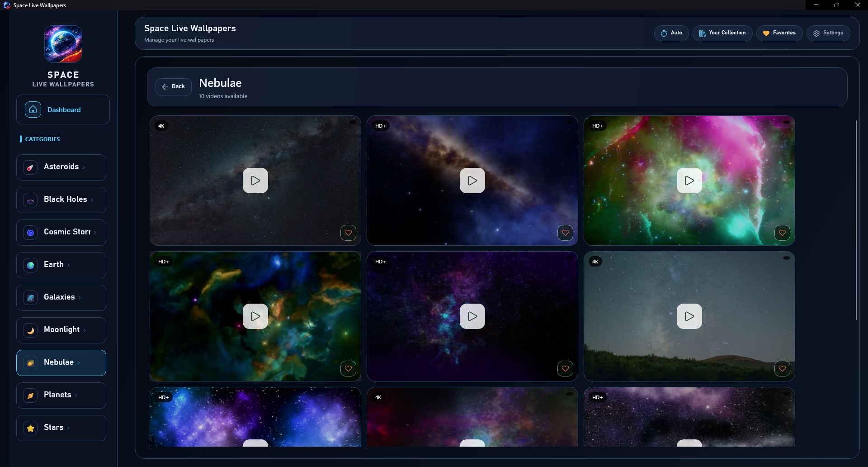
Task: Toggle heart on the brown dust lane wallpaper
Action: tap(565, 233)
